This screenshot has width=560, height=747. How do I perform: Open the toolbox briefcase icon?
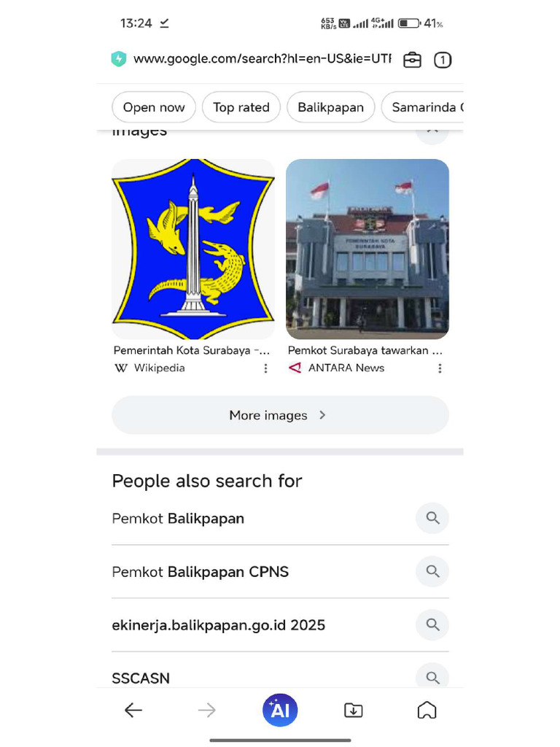pyautogui.click(x=412, y=60)
